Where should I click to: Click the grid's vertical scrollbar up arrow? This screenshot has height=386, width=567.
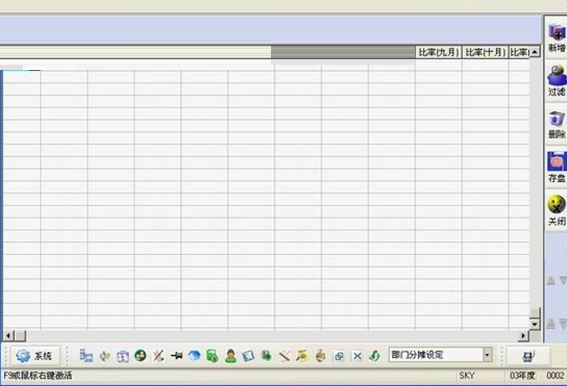[x=534, y=52]
